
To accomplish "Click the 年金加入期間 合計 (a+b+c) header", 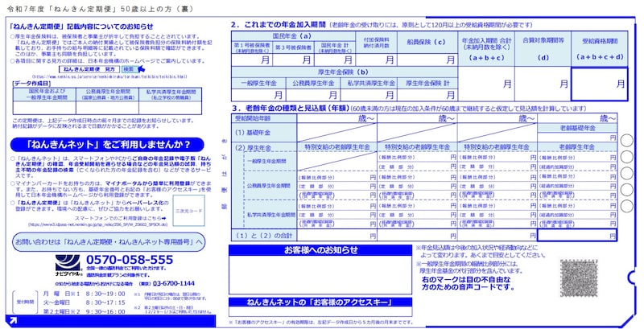I will point(486,49).
